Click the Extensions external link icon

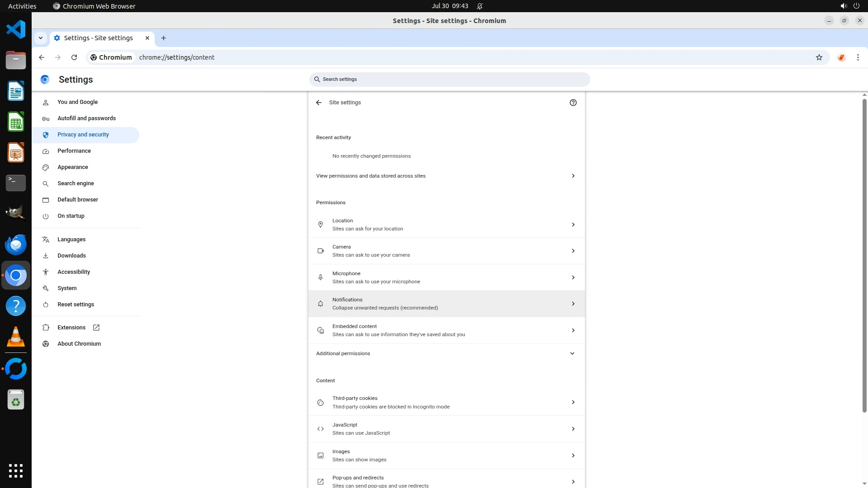96,328
